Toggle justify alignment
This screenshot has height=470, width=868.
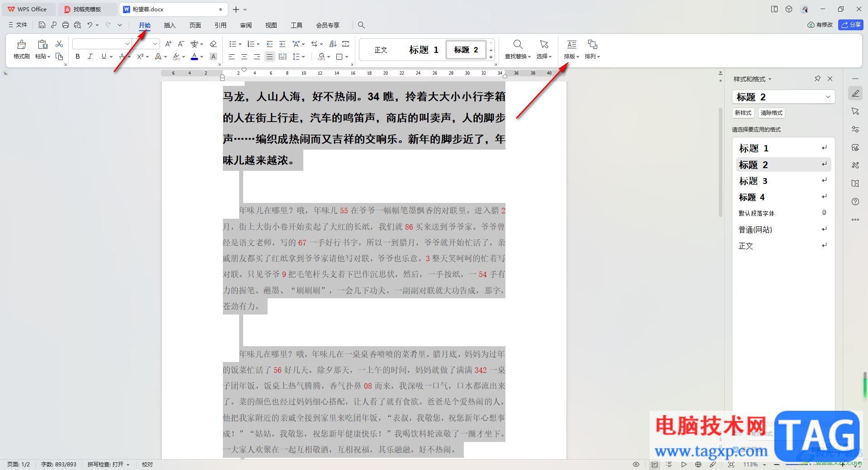[x=269, y=56]
